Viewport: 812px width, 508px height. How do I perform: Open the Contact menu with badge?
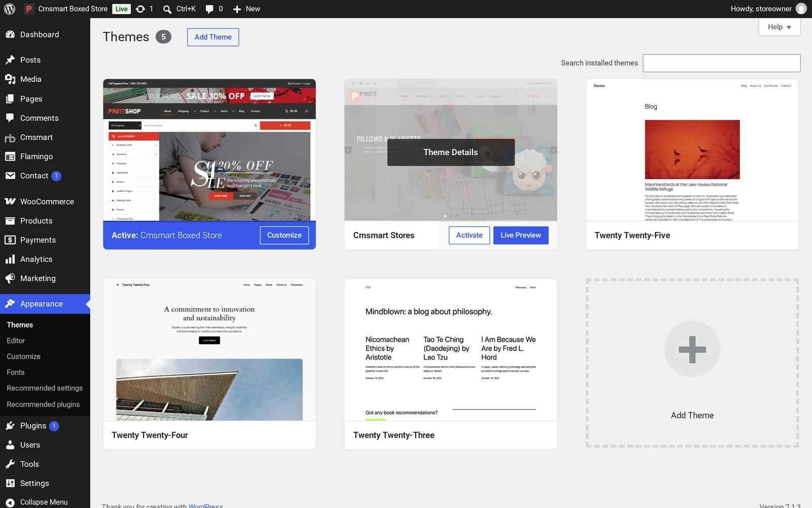tap(45, 176)
